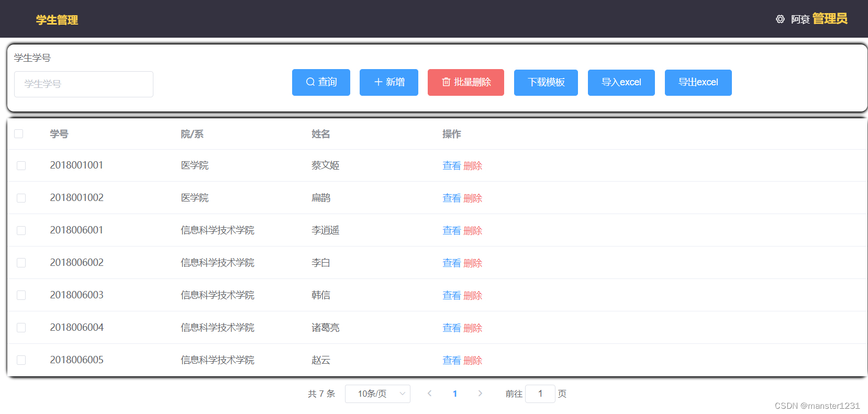The height and width of the screenshot is (414, 868).
Task: Click the 导出excel button
Action: click(698, 82)
